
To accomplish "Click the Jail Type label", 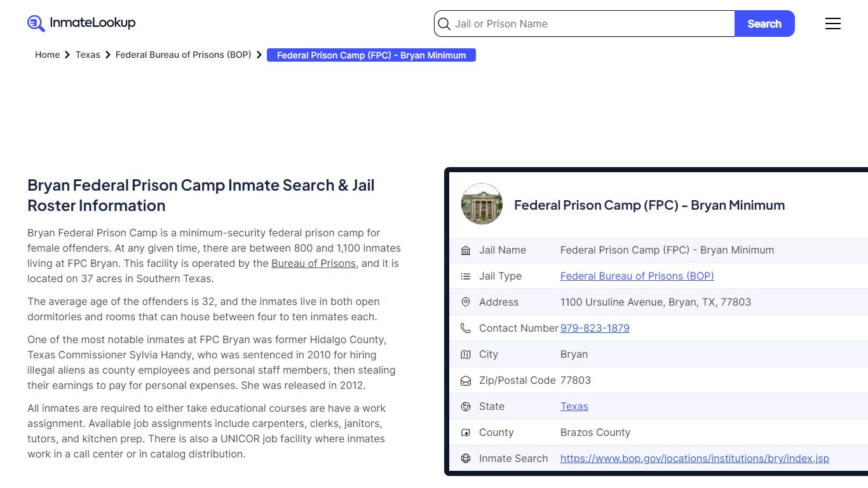I will (x=500, y=276).
